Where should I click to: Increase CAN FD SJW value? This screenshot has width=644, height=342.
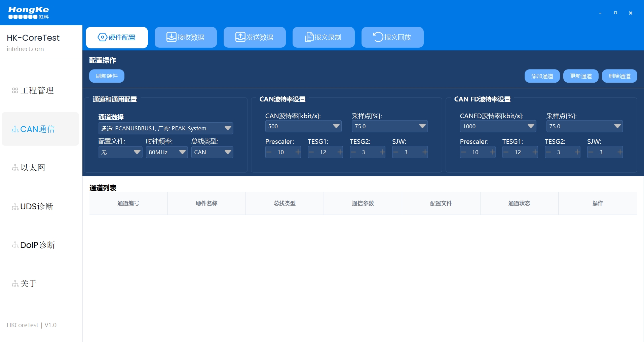[620, 152]
